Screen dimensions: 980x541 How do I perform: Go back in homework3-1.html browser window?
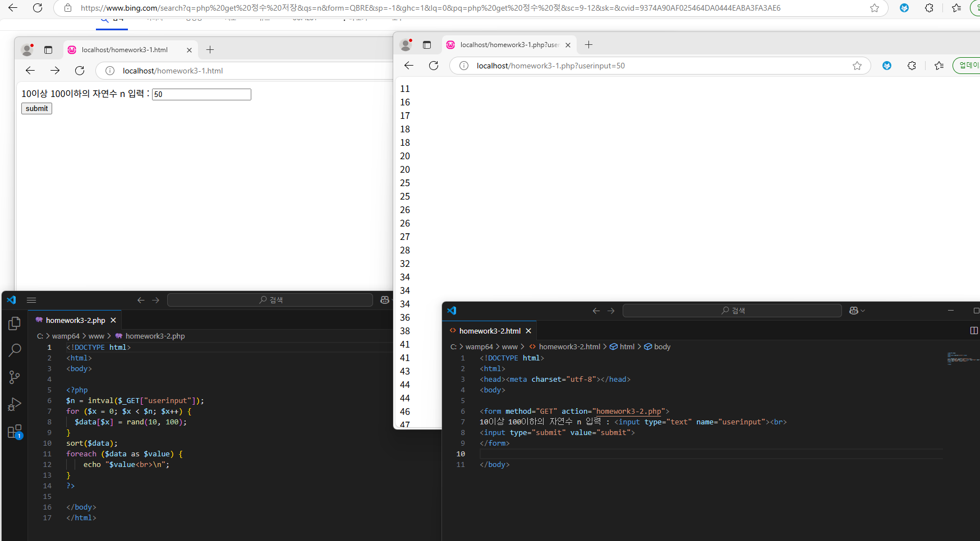(x=30, y=71)
